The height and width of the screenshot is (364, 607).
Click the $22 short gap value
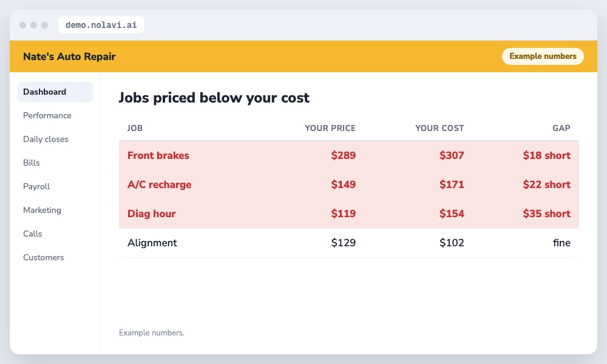coord(547,184)
